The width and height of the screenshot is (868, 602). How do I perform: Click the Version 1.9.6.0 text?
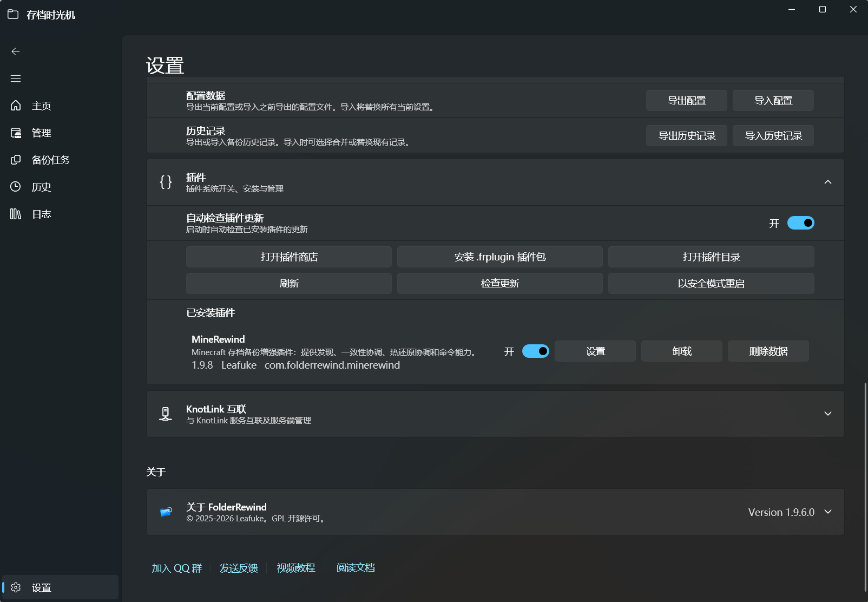click(x=781, y=512)
